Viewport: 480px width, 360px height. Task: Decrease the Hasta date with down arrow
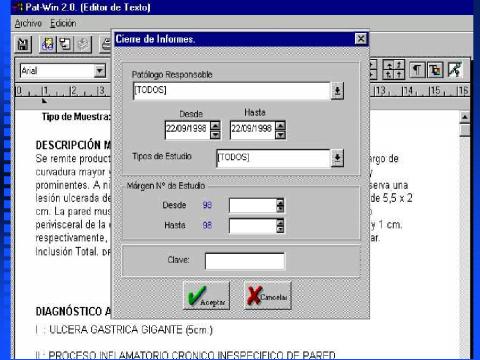click(x=281, y=135)
